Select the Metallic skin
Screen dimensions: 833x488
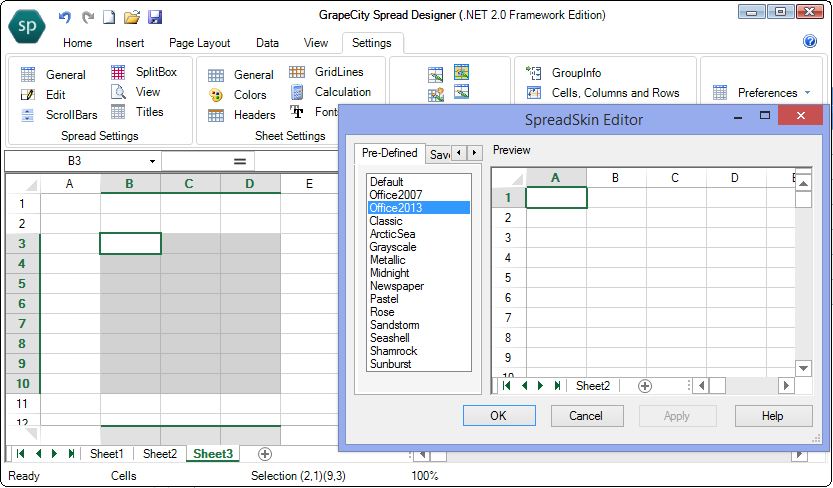pos(419,260)
